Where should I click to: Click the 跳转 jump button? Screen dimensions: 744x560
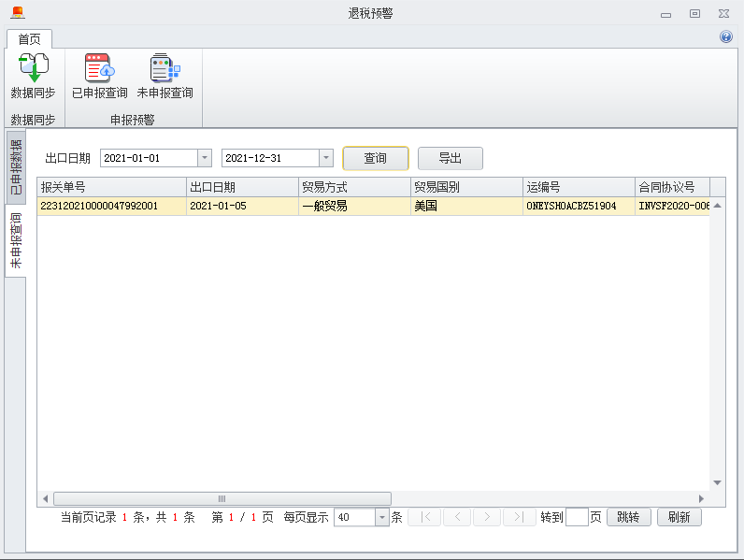629,517
